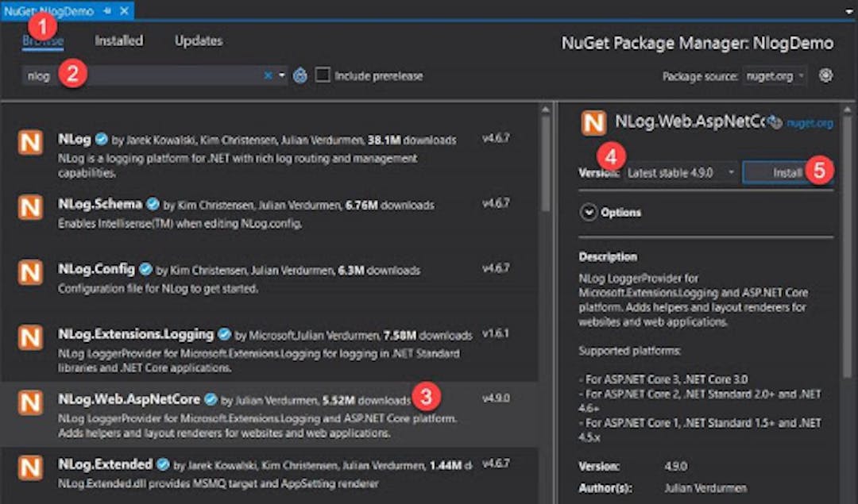The width and height of the screenshot is (858, 504).
Task: Click the refresh icon beside the search box
Action: [300, 75]
